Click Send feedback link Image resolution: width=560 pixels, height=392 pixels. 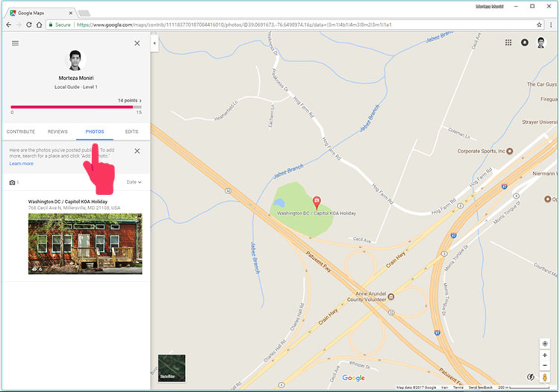(480, 387)
